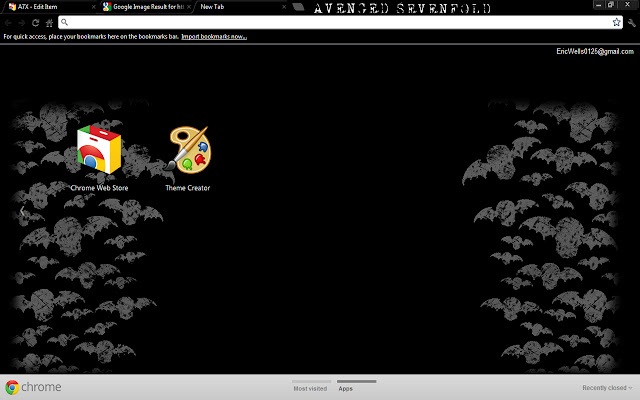Launch the Theme Creator app

188,149
